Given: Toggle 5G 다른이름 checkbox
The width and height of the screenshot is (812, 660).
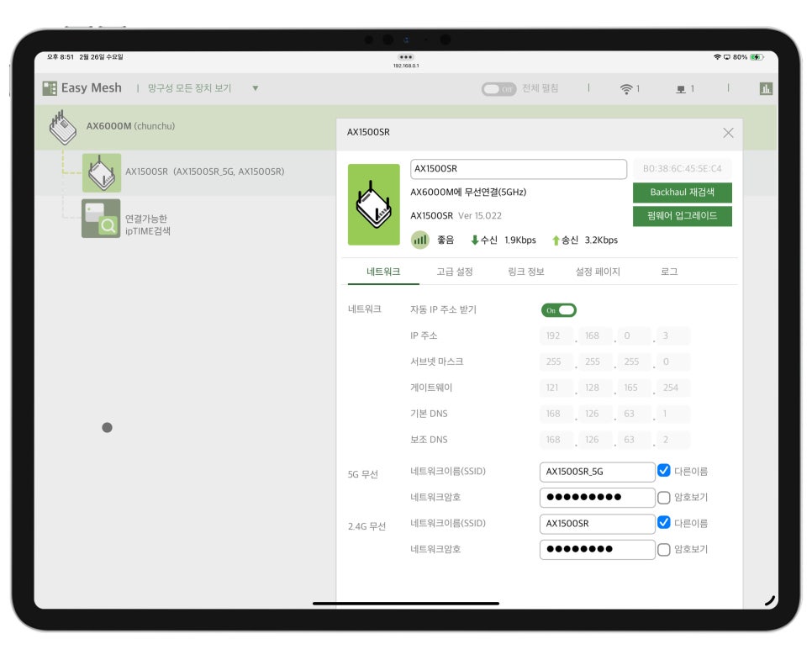Looking at the screenshot, I should point(664,470).
